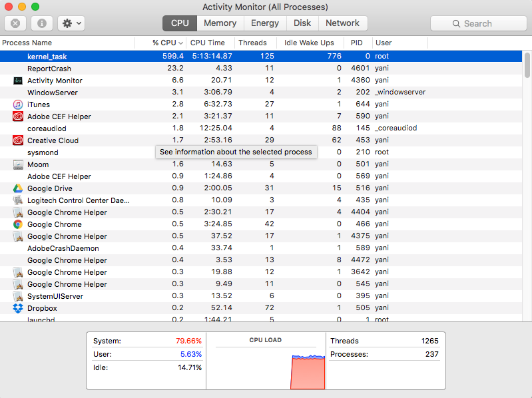
Task: Switch to the Memory tab
Action: click(x=220, y=23)
